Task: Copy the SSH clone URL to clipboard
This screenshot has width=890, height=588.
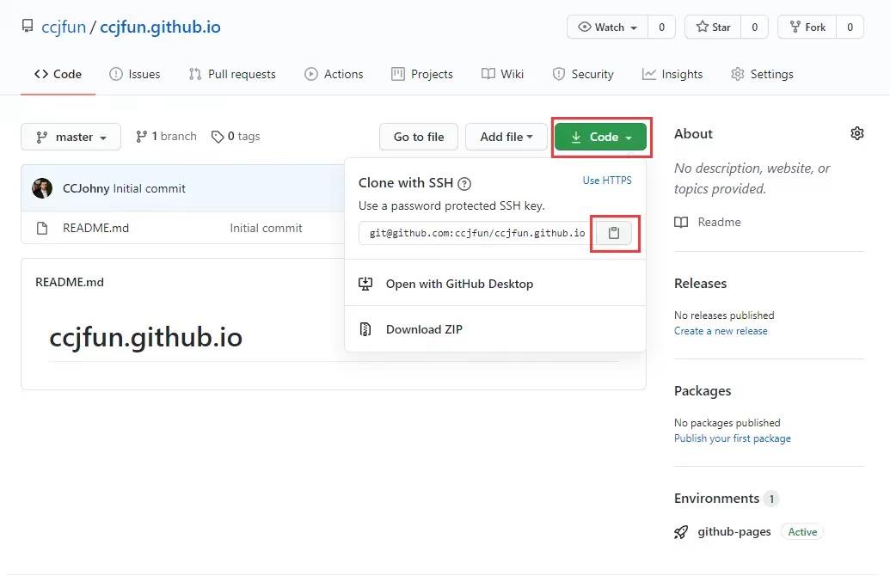Action: tap(614, 234)
